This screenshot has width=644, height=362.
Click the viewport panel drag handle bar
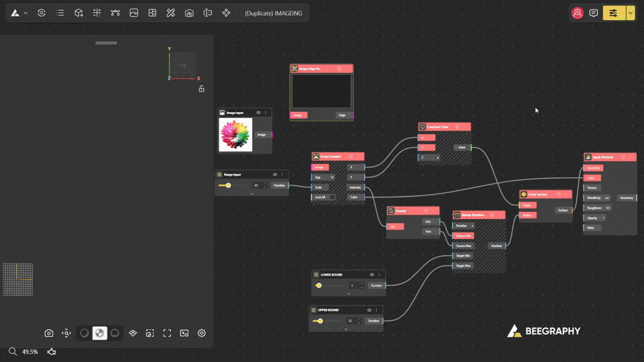pyautogui.click(x=106, y=42)
